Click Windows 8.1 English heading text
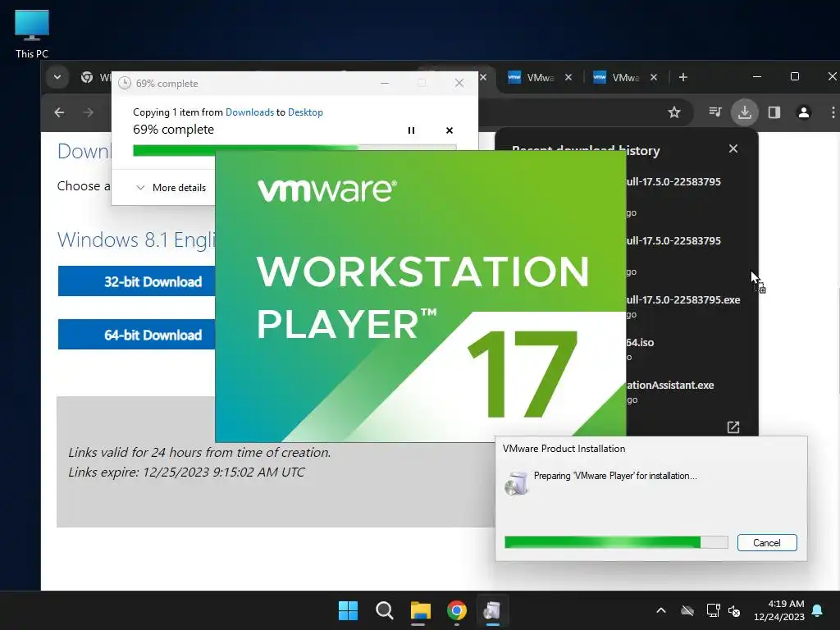Screen dimensions: 840x630 136,240
